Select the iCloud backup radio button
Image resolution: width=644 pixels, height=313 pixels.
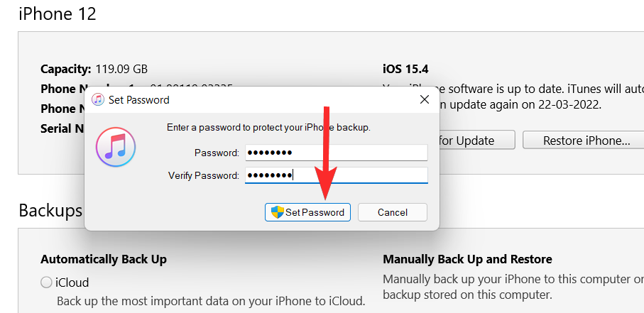point(47,282)
